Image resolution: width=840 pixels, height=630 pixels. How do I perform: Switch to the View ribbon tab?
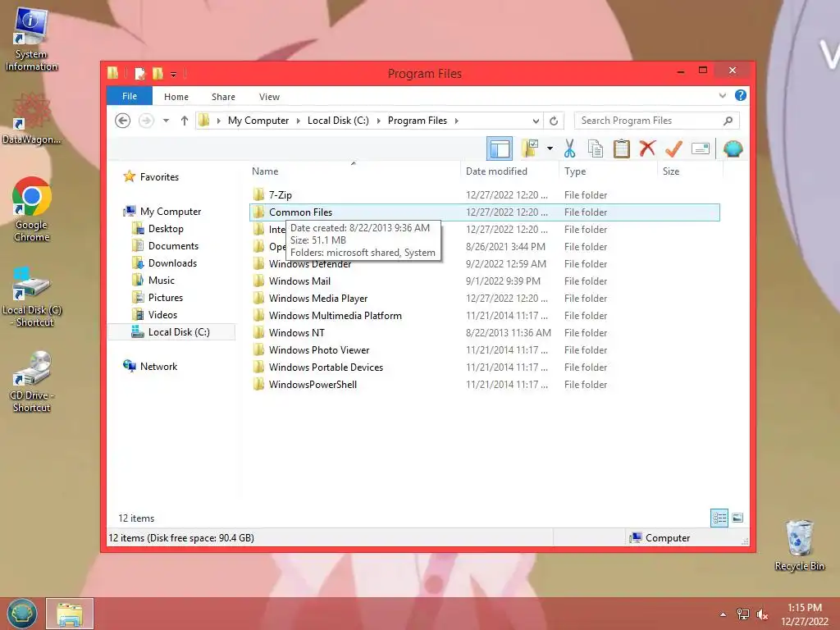(x=269, y=97)
